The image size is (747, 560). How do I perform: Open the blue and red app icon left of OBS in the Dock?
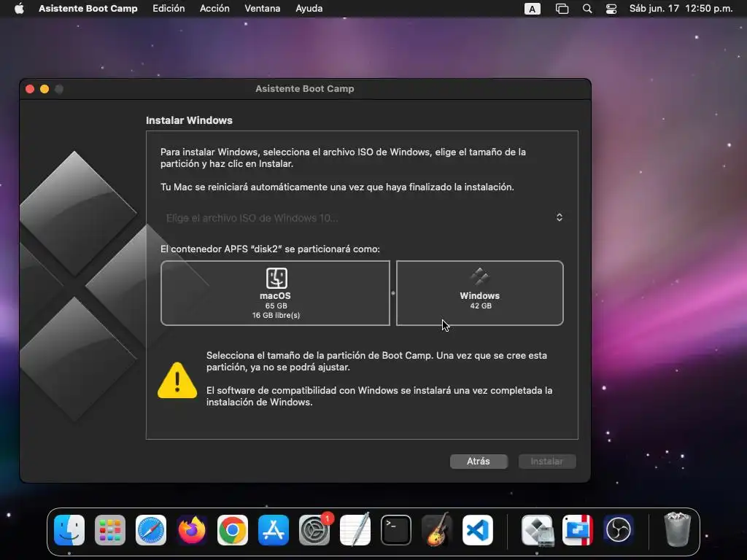pyautogui.click(x=578, y=530)
